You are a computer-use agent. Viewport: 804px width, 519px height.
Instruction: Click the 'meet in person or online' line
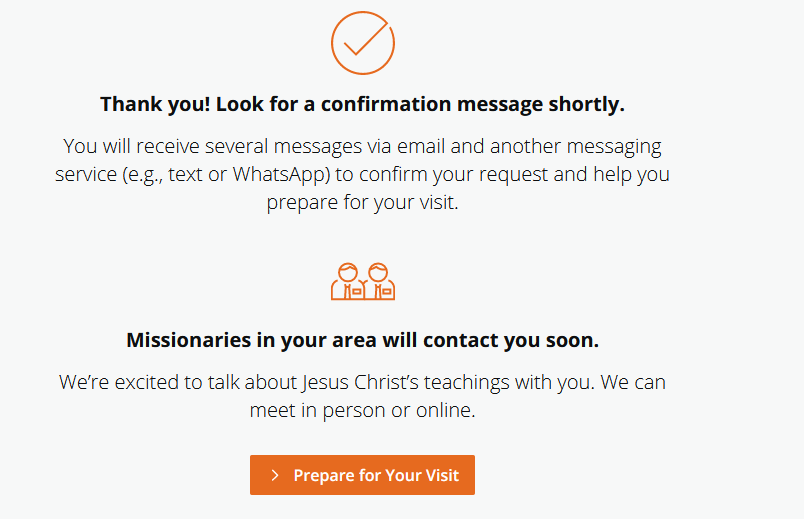pos(362,410)
